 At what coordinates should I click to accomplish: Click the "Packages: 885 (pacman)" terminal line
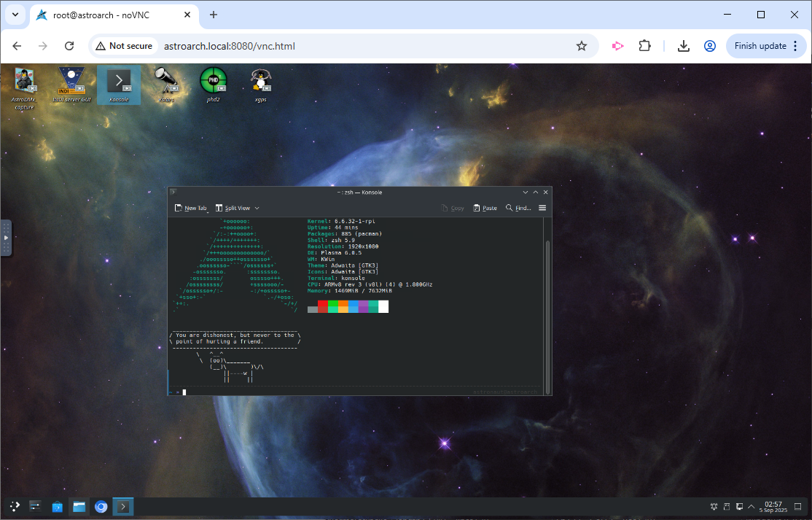coord(344,233)
